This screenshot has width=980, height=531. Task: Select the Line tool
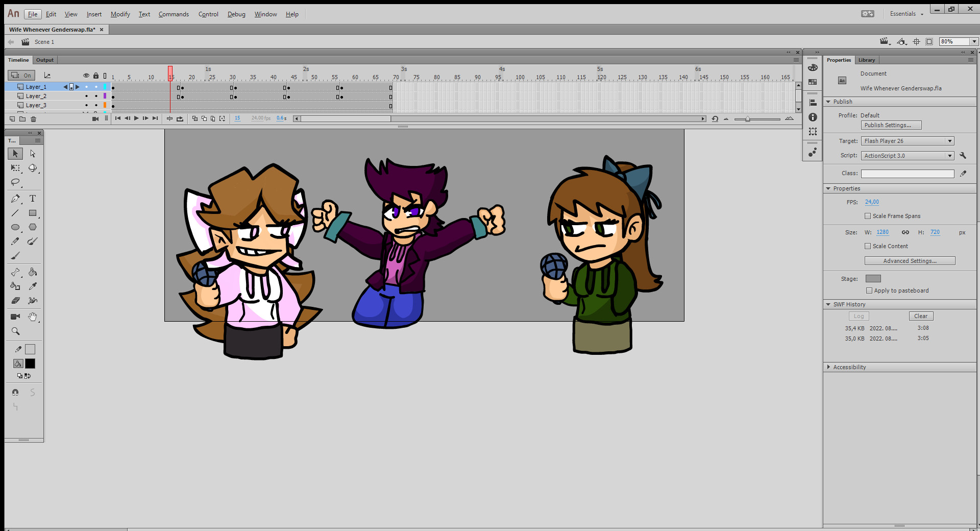tap(15, 213)
